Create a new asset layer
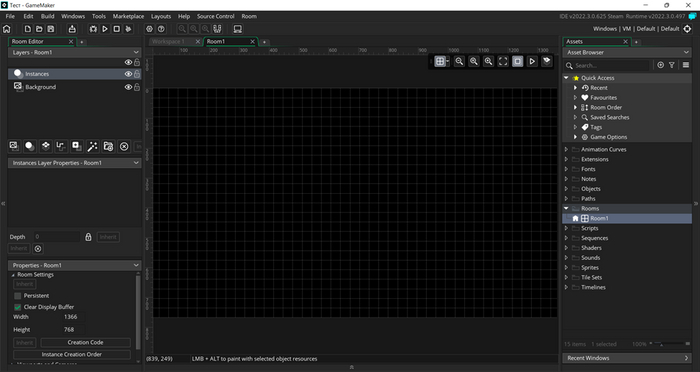700x372 pixels. [x=77, y=146]
